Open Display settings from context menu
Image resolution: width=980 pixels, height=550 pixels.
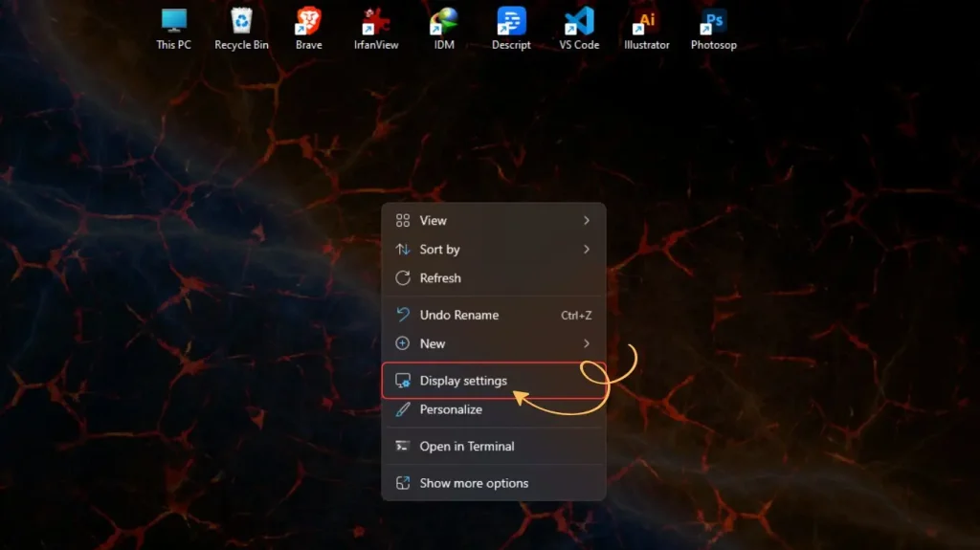tap(463, 381)
